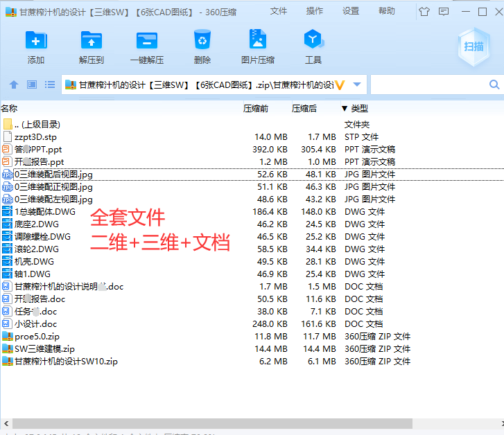This screenshot has height=435, width=504.
Task: Open the 图片压缩 image compression tool
Action: click(258, 39)
